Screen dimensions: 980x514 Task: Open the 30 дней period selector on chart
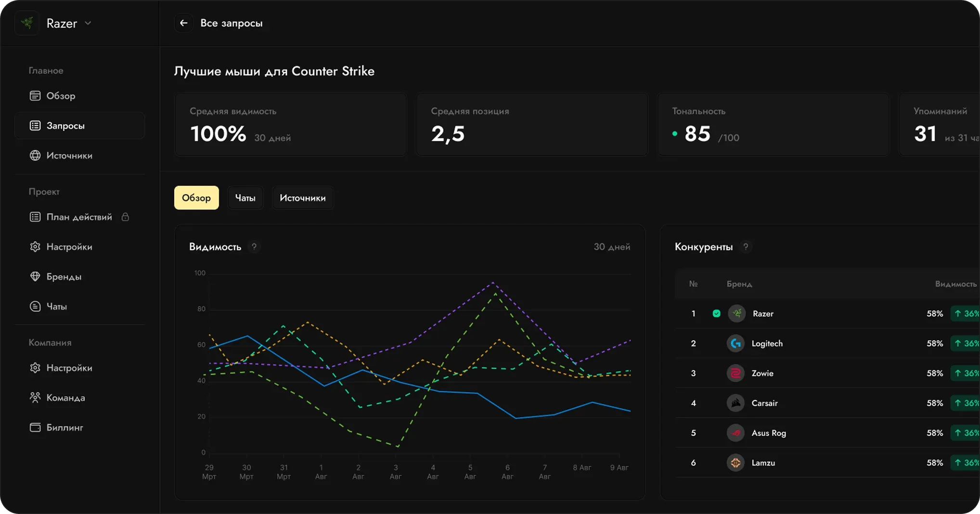[612, 247]
